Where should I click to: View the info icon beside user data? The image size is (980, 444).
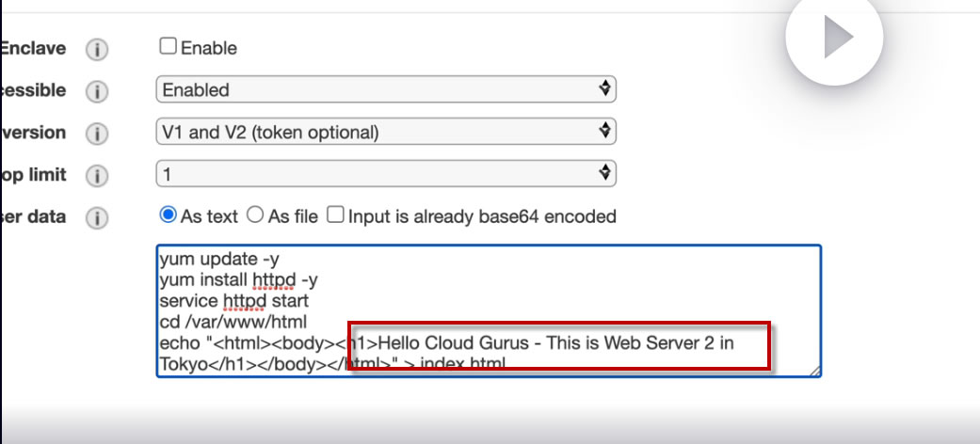click(97, 218)
